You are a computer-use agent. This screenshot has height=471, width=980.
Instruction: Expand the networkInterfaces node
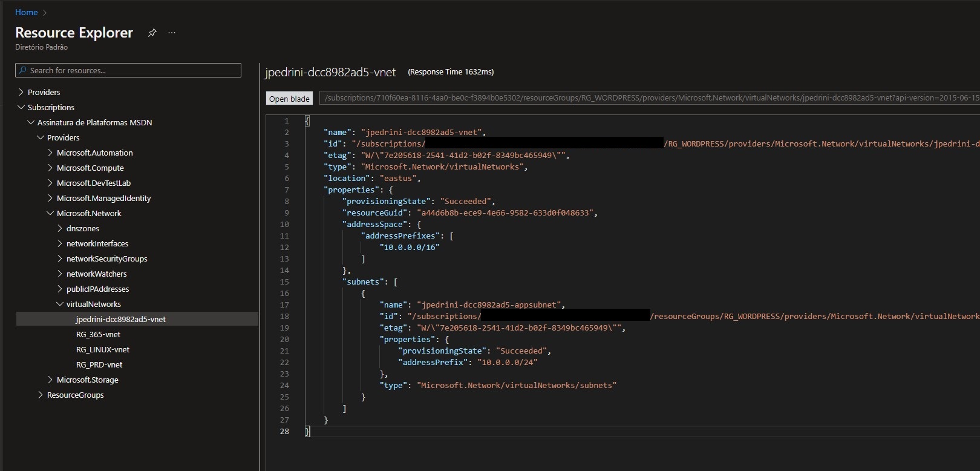click(60, 243)
